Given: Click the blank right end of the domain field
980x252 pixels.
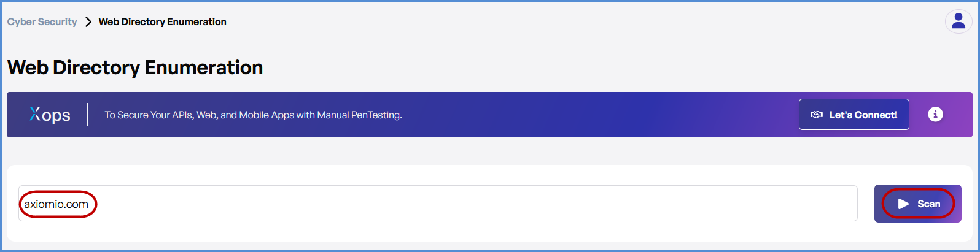Looking at the screenshot, I should (x=798, y=204).
